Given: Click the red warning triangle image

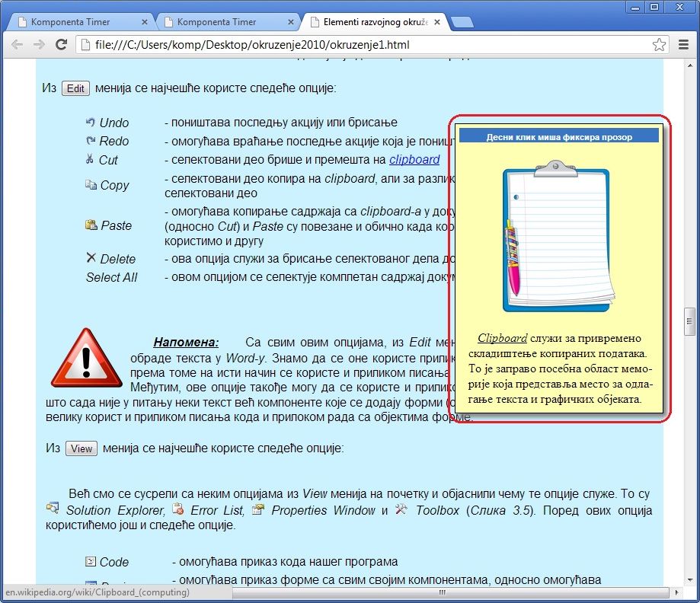Looking at the screenshot, I should (x=86, y=359).
